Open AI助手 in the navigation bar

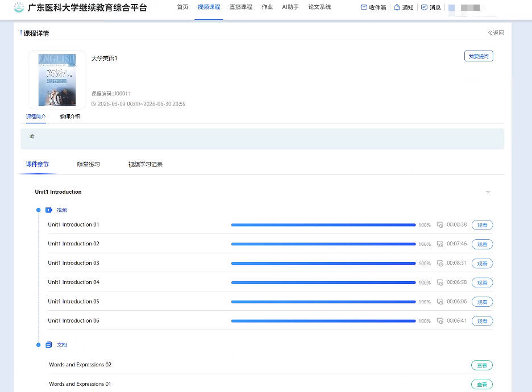[x=290, y=7]
